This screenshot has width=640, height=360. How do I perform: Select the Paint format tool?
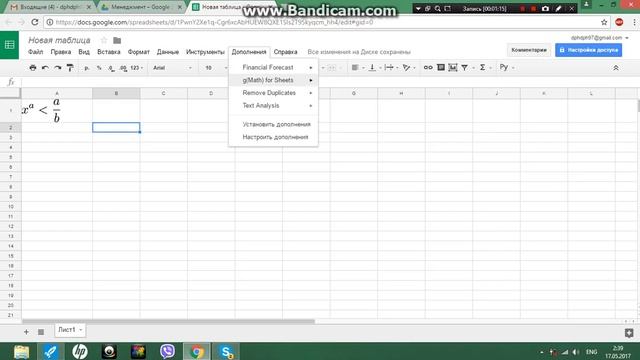[x=70, y=68]
